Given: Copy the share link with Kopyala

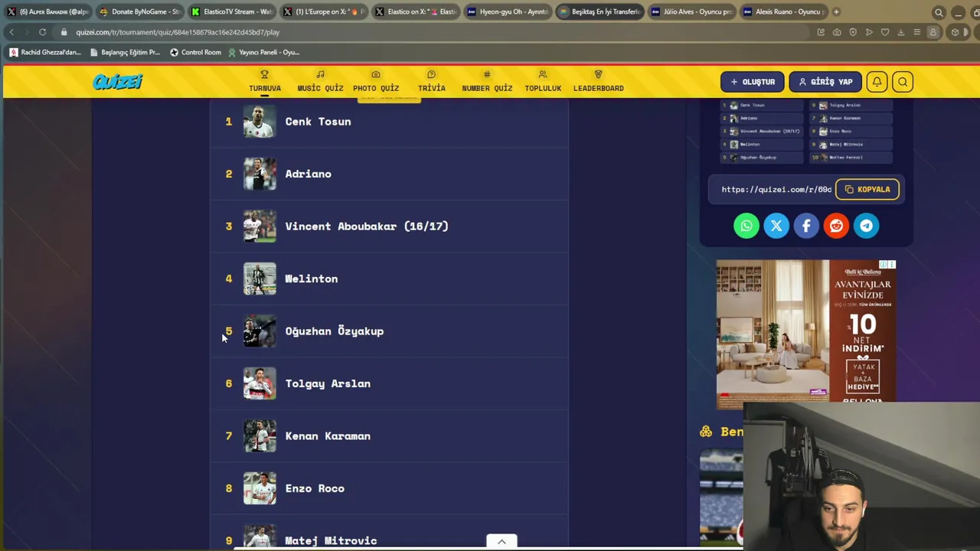Looking at the screenshot, I should (867, 190).
